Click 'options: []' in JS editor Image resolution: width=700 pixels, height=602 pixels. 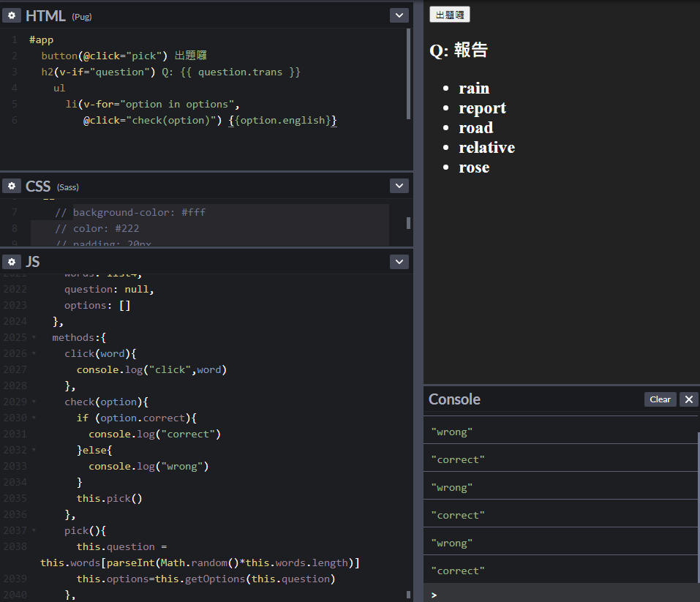97,306
